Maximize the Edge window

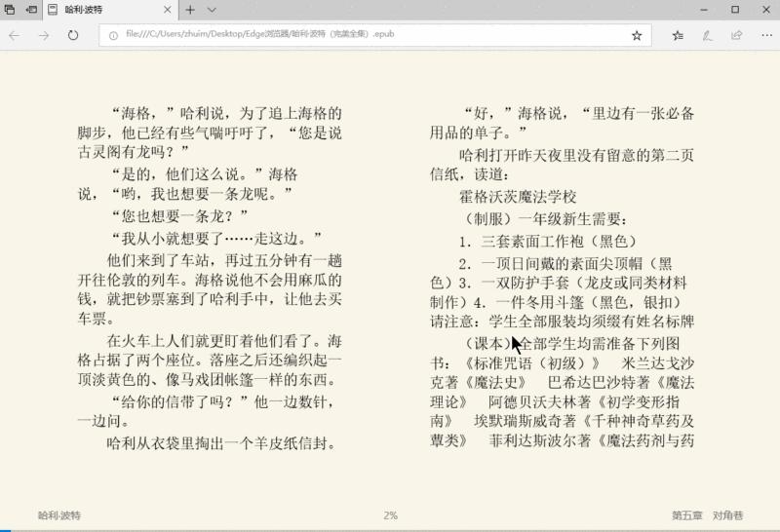click(x=735, y=10)
